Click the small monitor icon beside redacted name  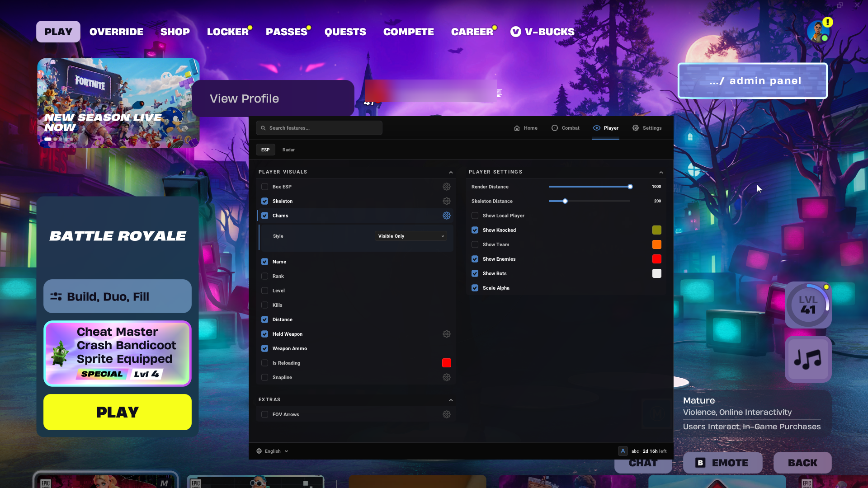coord(499,93)
